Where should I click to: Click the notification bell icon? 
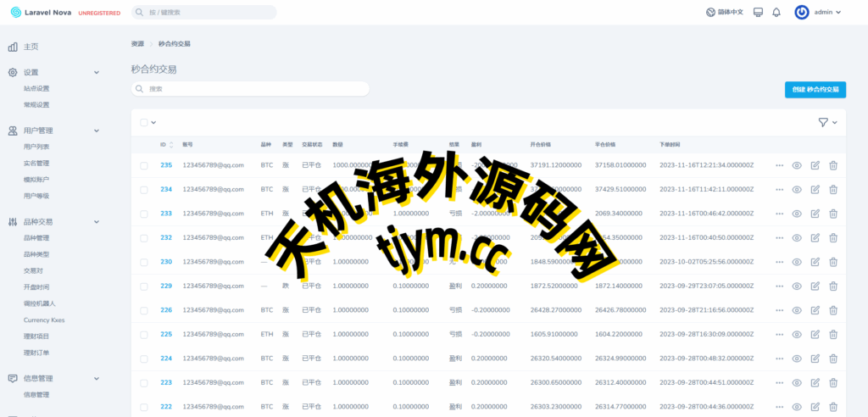(776, 13)
